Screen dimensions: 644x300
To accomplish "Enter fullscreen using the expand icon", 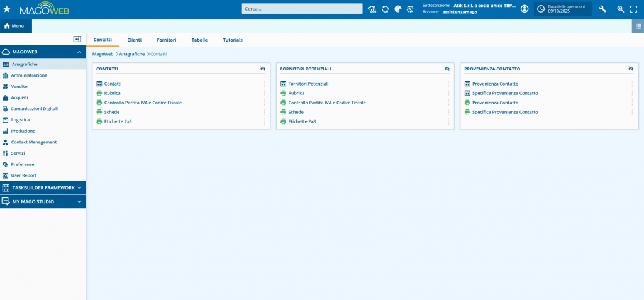I will coord(634,9).
